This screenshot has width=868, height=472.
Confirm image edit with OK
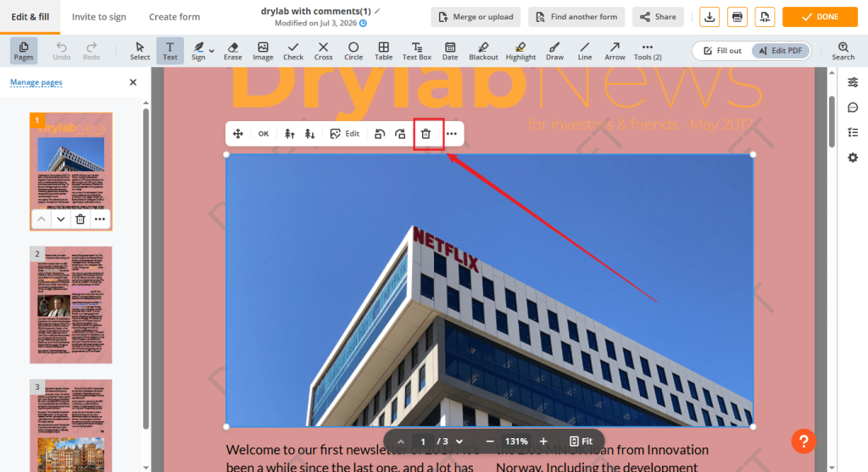tap(264, 134)
